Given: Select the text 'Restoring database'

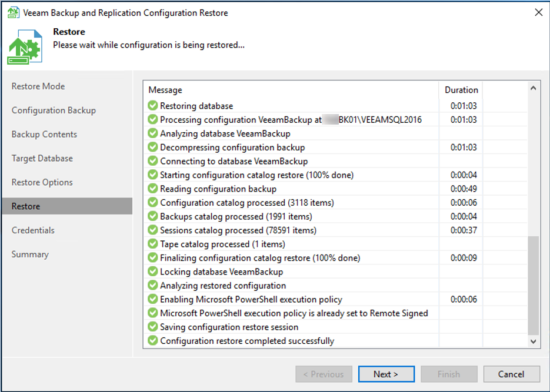Looking at the screenshot, I should 196,106.
